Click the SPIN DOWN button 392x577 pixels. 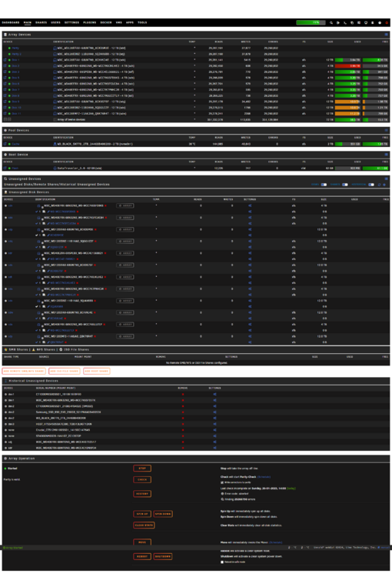point(163,514)
